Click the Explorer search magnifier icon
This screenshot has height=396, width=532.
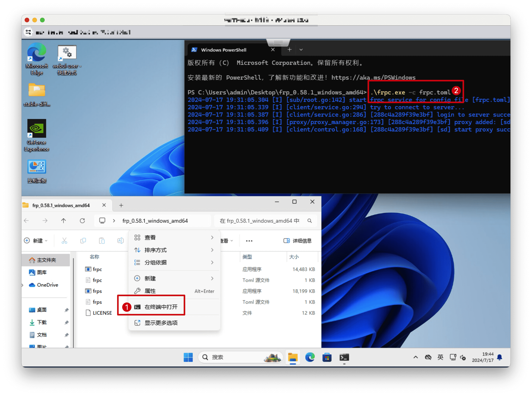pos(309,221)
